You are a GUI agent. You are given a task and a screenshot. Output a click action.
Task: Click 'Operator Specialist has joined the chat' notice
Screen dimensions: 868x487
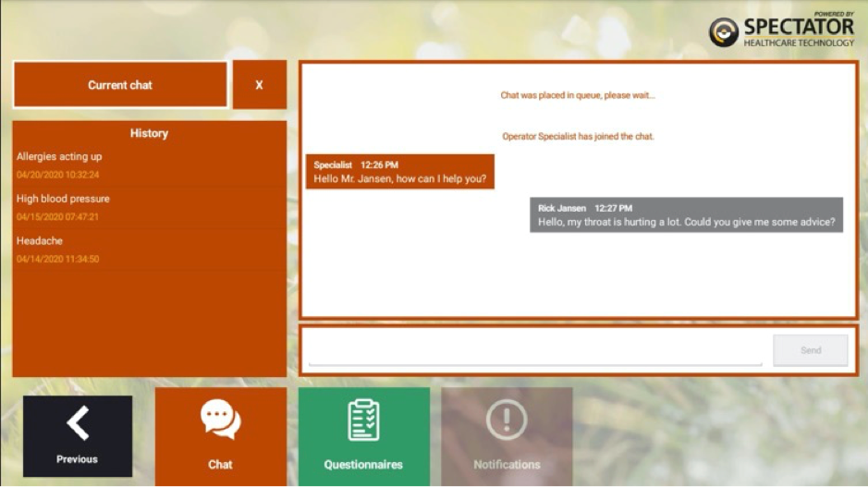pos(578,136)
